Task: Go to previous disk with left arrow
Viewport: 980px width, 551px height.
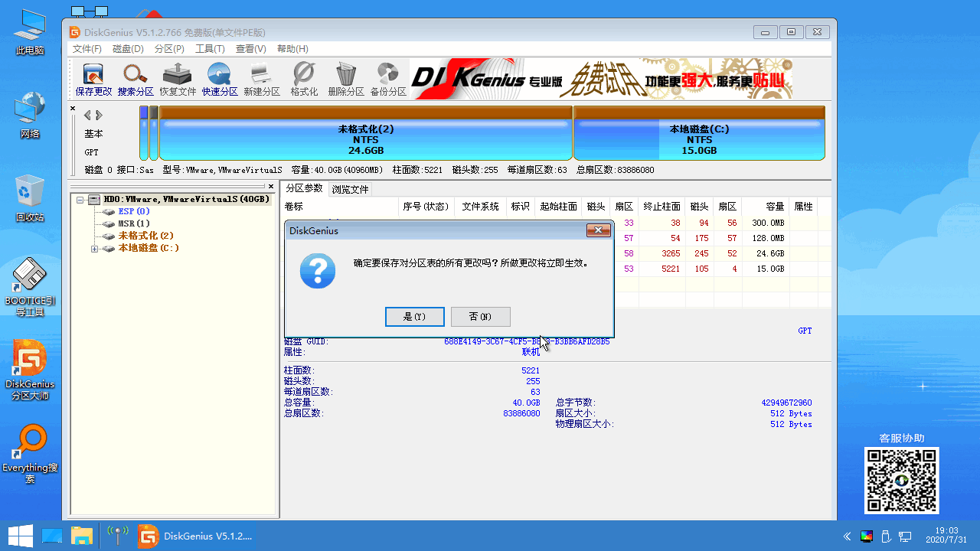Action: [87, 115]
